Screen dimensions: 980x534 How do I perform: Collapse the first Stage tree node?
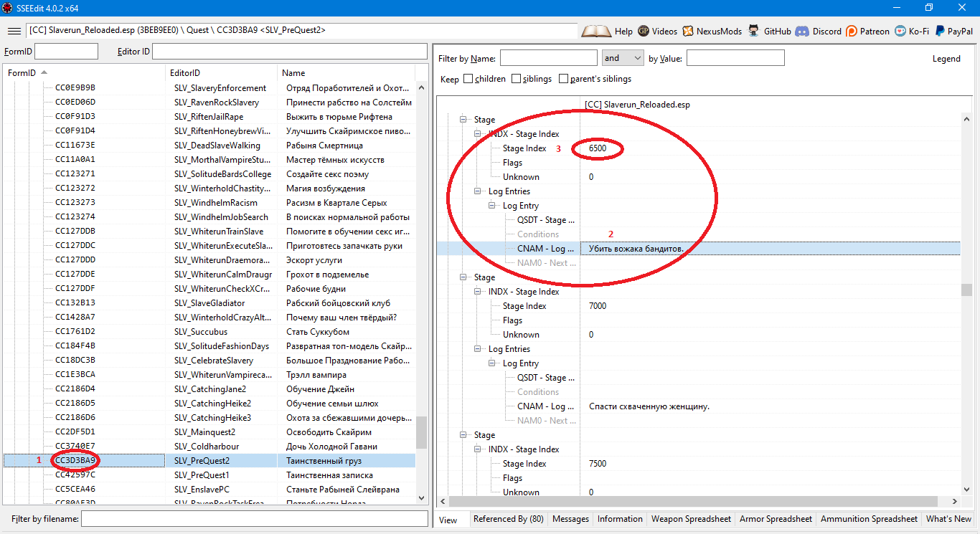pyautogui.click(x=464, y=120)
